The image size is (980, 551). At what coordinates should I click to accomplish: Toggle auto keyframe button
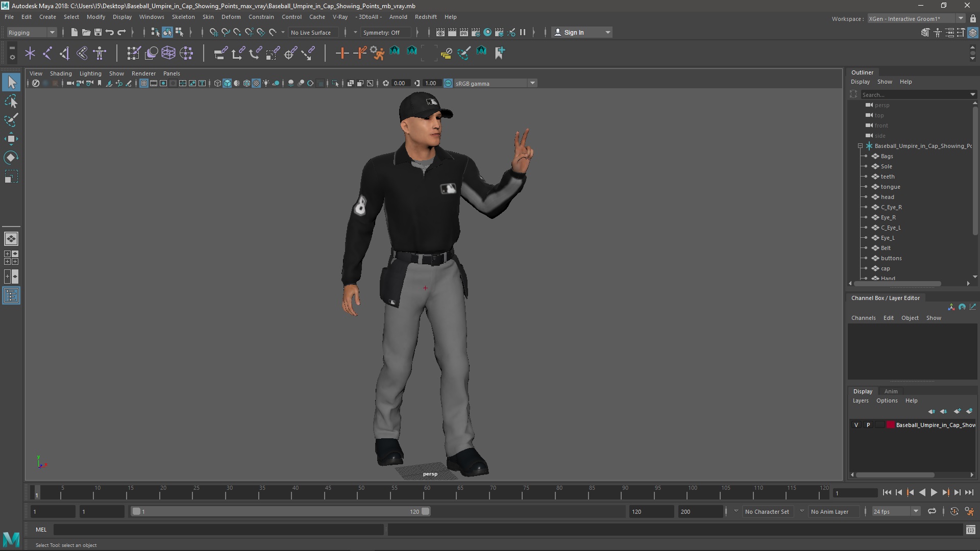pos(954,511)
